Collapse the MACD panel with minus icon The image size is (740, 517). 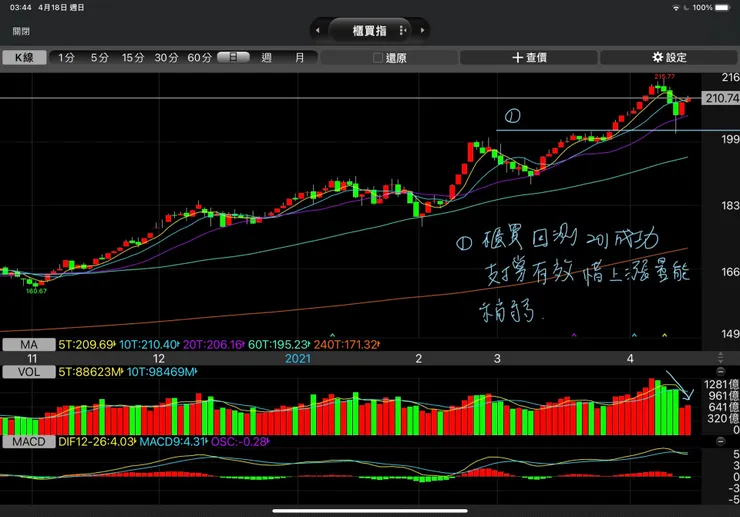pyautogui.click(x=720, y=441)
